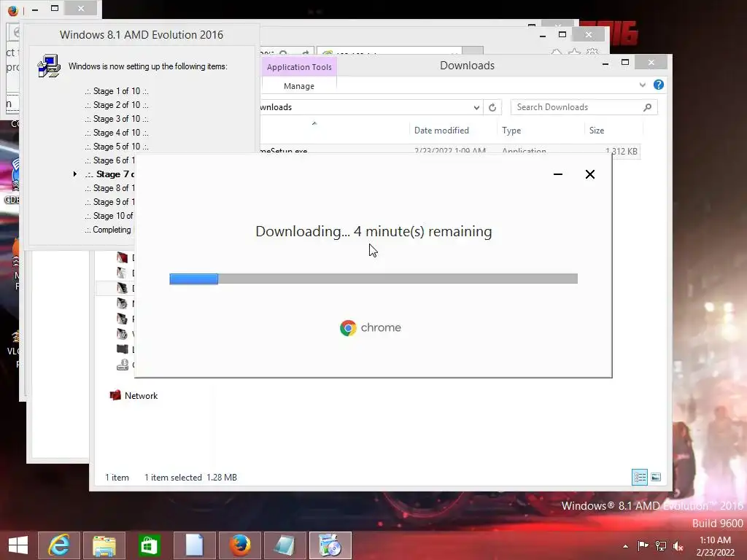Open the blank document taskbar icon
Image resolution: width=747 pixels, height=560 pixels.
194,545
